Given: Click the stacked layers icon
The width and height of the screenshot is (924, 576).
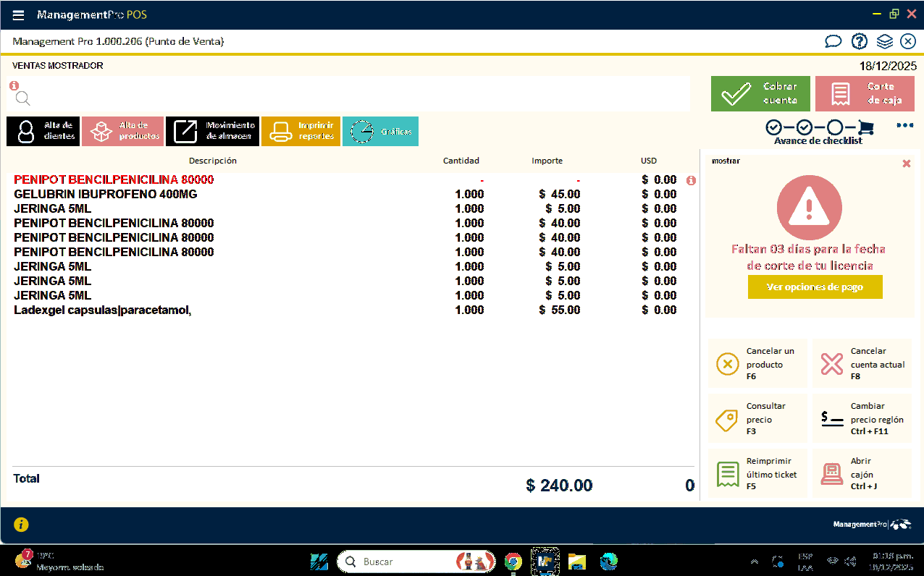Looking at the screenshot, I should pyautogui.click(x=884, y=41).
